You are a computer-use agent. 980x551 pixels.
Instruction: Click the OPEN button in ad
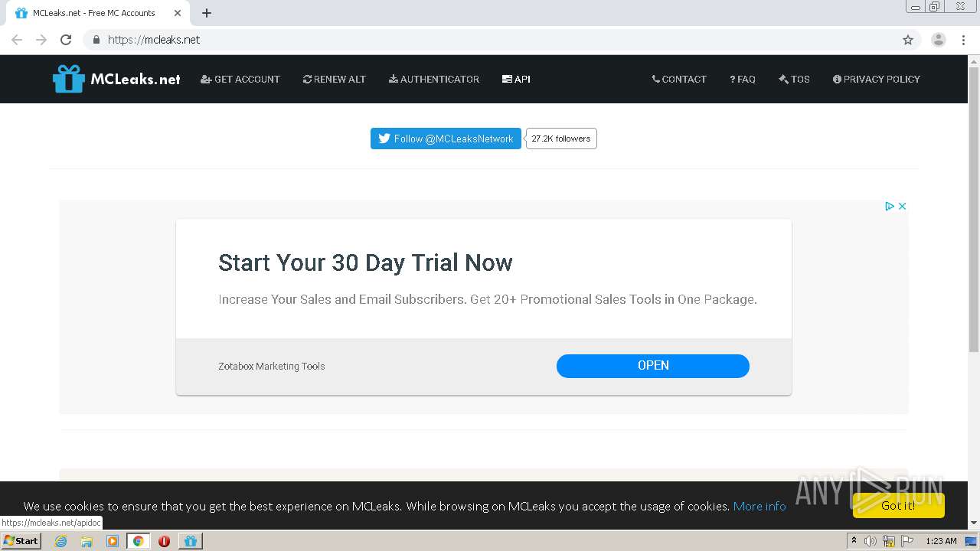pyautogui.click(x=653, y=366)
